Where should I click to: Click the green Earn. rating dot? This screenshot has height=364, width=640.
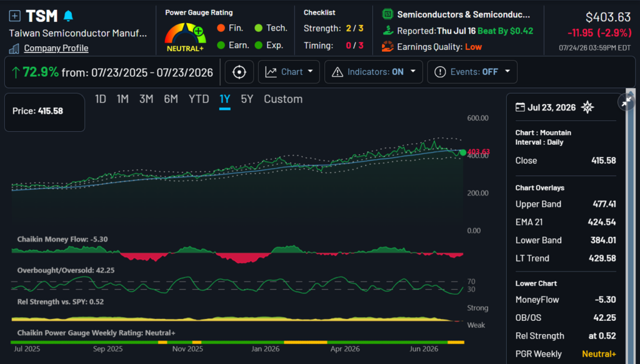point(221,45)
